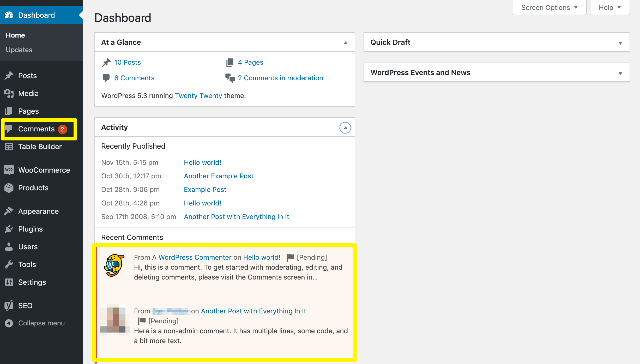The height and width of the screenshot is (364, 640).
Task: Open the Plugins menu
Action: 30,229
